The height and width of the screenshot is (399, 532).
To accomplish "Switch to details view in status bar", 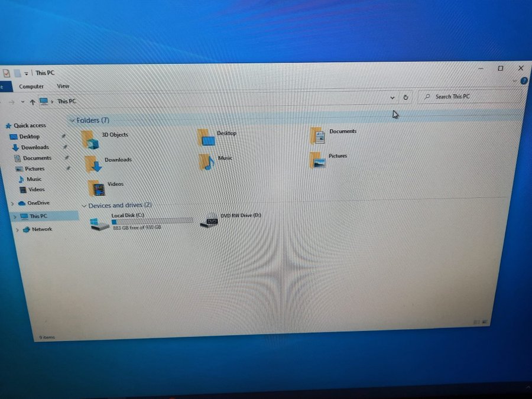I will pos(476,322).
